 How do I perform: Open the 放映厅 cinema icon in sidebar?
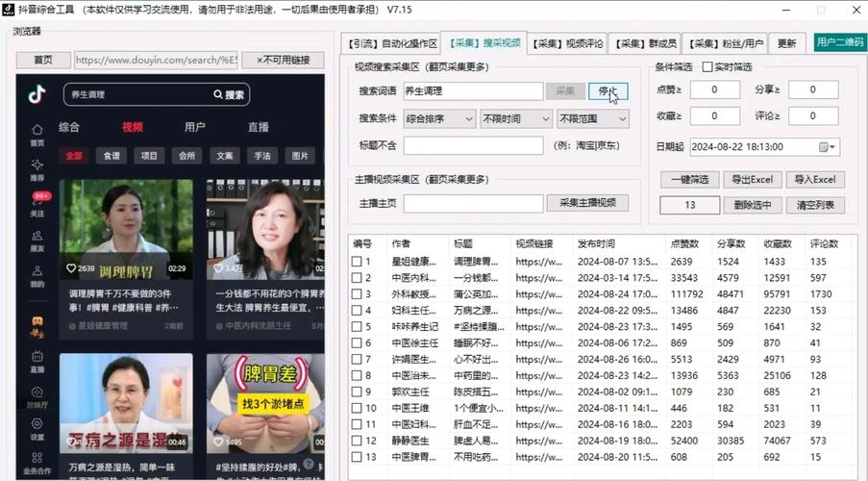[x=37, y=392]
